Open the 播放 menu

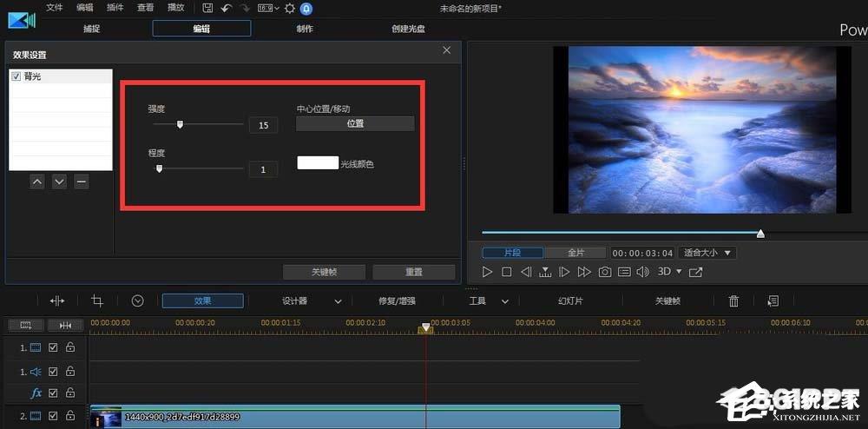(x=176, y=8)
